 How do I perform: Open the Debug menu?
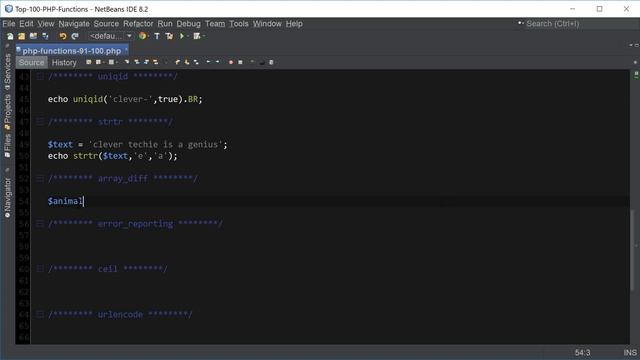click(189, 24)
